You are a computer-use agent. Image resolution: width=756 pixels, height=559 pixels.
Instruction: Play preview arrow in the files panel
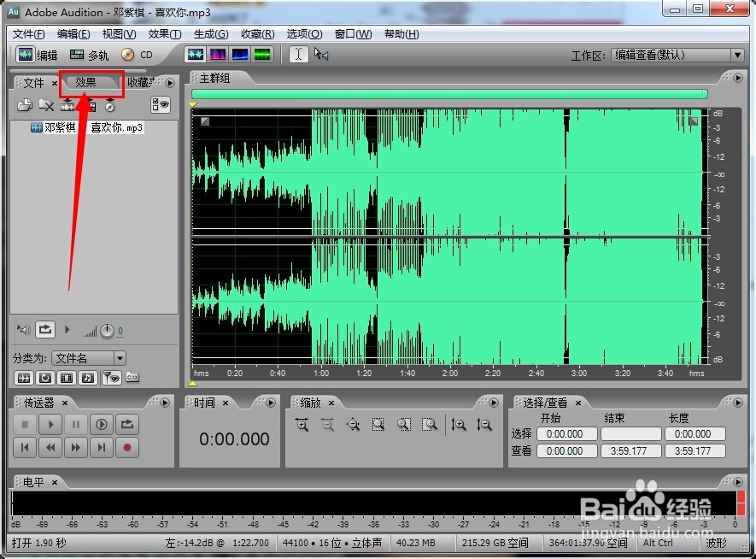[x=67, y=330]
